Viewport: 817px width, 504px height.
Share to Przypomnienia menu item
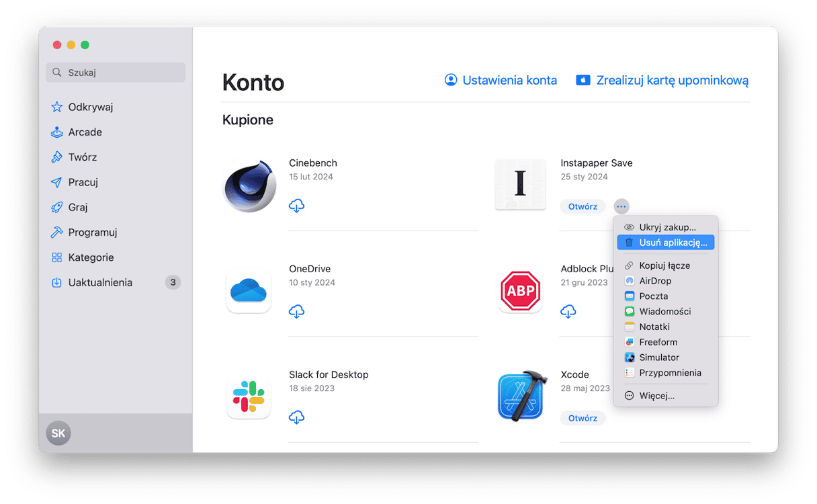pos(666,373)
